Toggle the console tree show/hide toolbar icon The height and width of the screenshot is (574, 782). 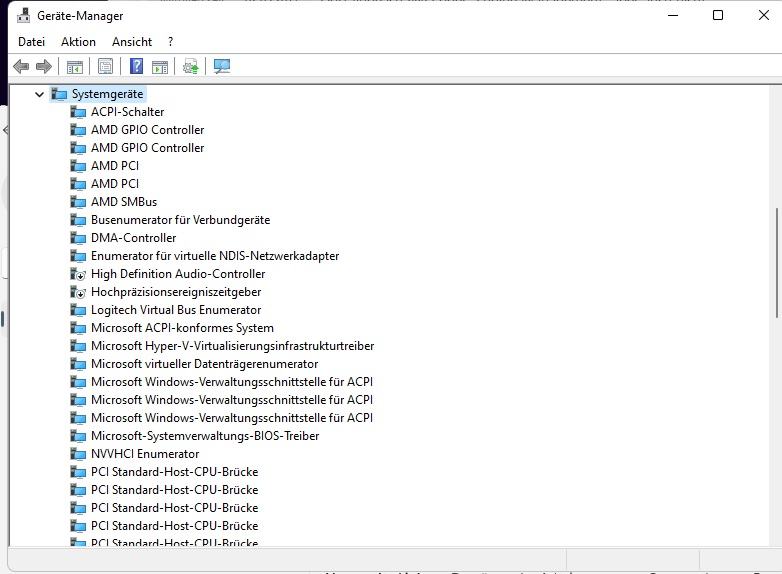75,66
